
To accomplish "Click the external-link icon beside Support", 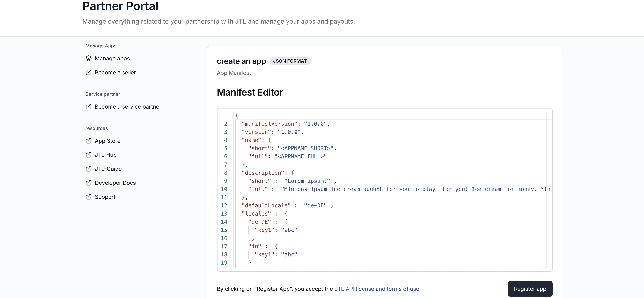I will pyautogui.click(x=88, y=197).
